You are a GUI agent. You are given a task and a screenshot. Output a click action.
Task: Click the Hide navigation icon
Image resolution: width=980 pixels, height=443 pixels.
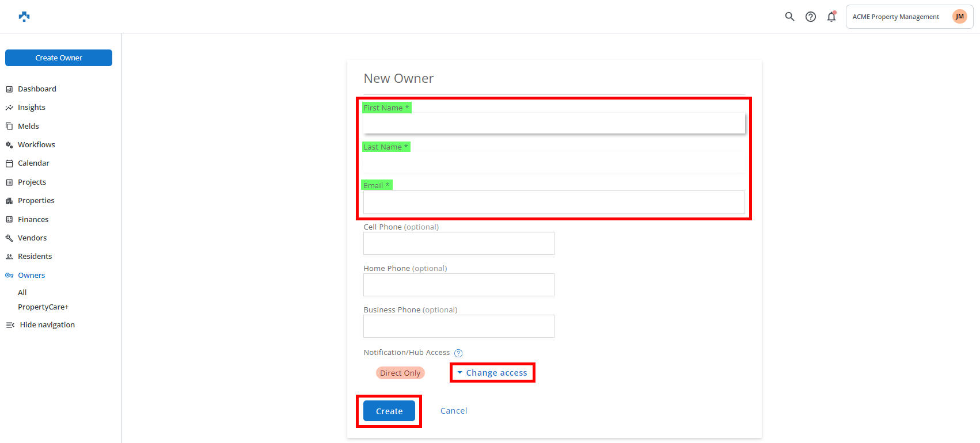(x=10, y=325)
